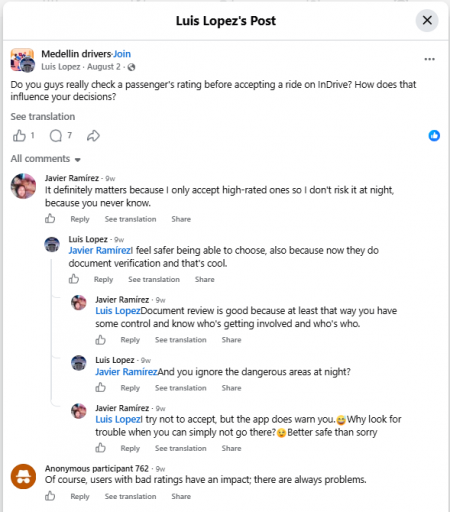Like the Anonymous participant 762 comment
The image size is (450, 512).
click(50, 496)
